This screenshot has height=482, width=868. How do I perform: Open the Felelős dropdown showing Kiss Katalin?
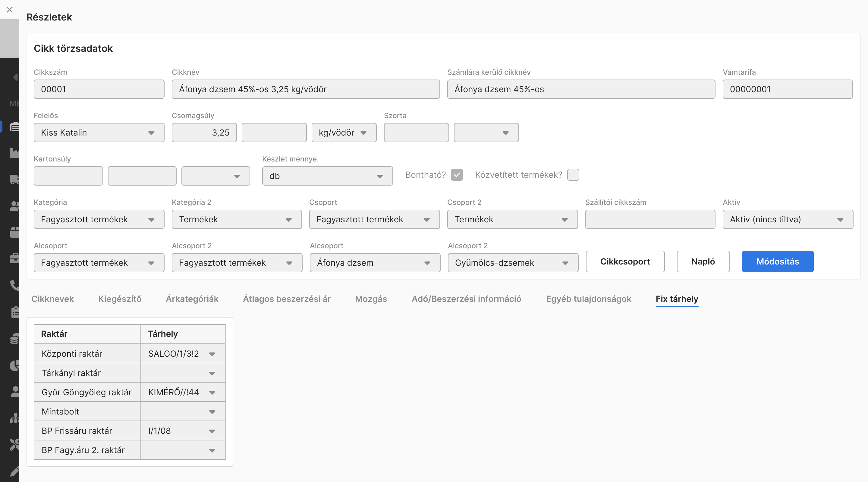(99, 133)
